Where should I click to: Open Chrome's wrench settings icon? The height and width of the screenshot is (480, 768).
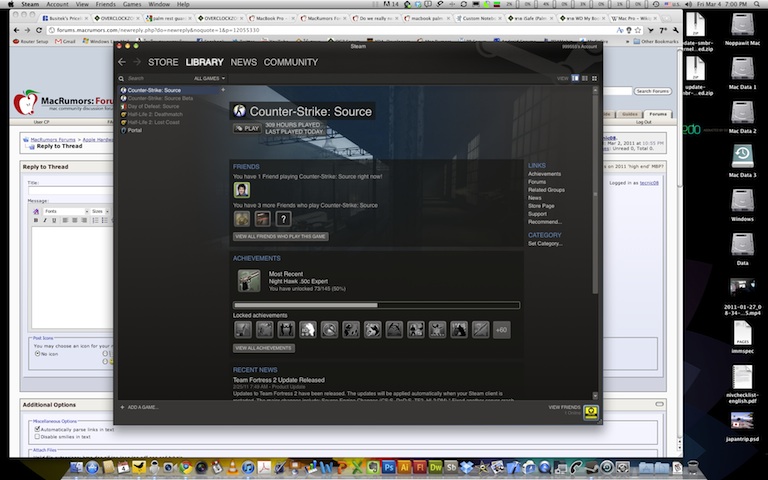[x=675, y=30]
